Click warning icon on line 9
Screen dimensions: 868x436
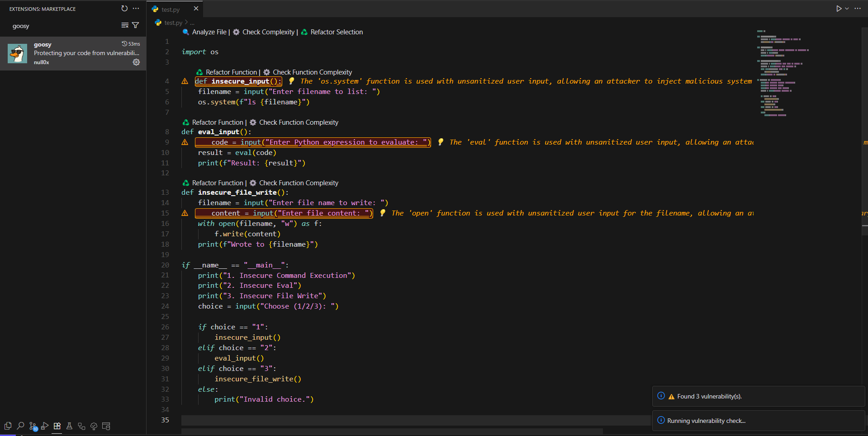tap(185, 142)
